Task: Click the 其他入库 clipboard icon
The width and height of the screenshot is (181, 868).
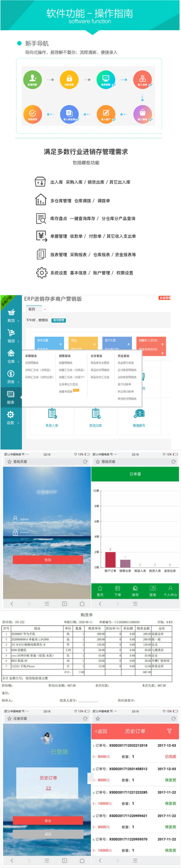Action: [52, 413]
